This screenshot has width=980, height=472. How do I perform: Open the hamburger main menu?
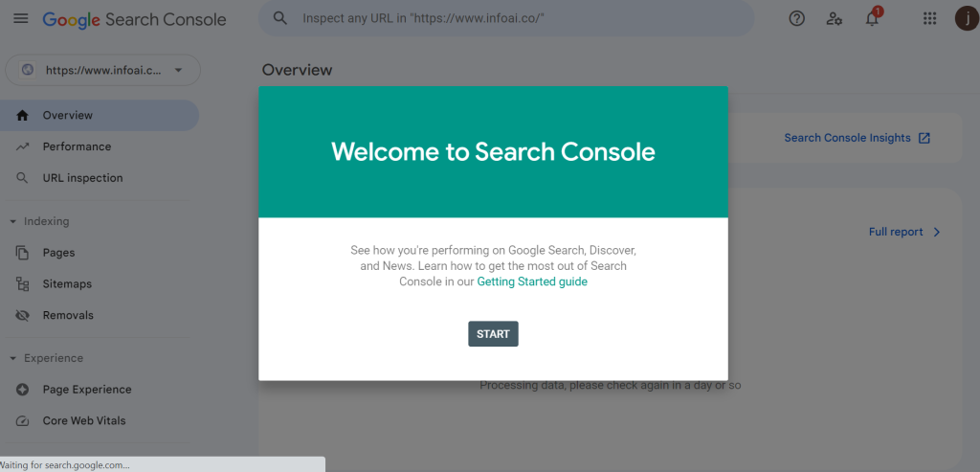21,18
